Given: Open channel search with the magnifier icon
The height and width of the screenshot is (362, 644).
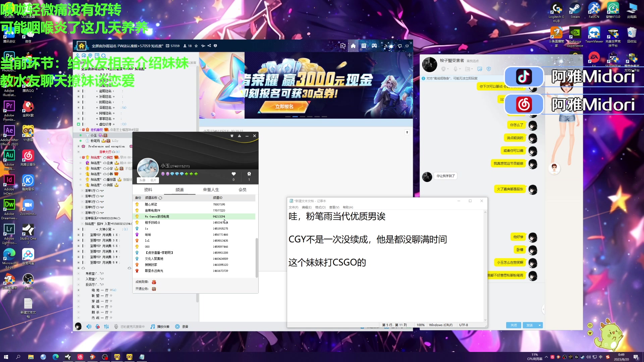Looking at the screenshot, I should pos(103,55).
